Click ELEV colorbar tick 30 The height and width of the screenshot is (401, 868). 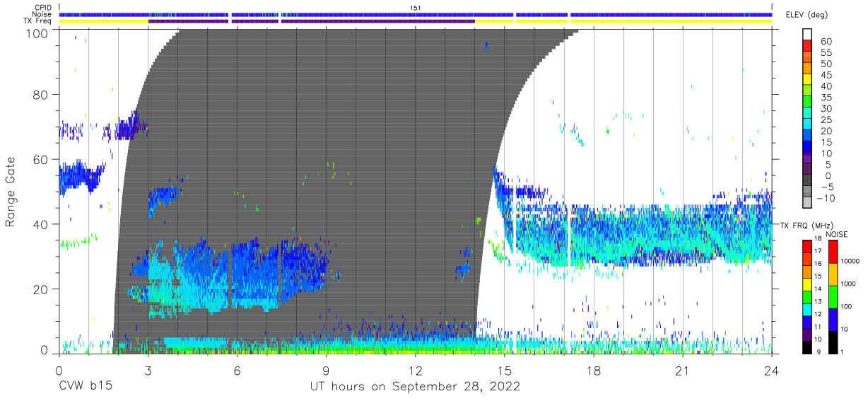point(825,108)
